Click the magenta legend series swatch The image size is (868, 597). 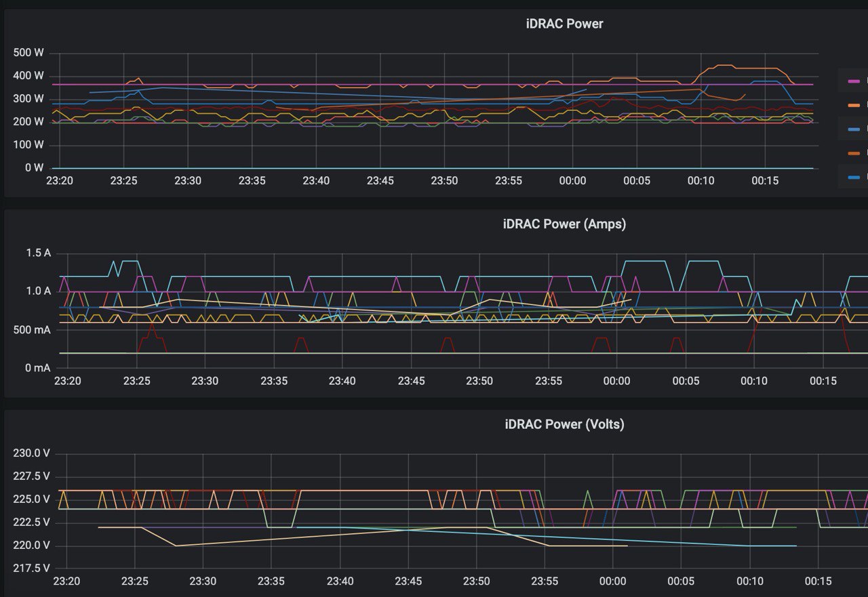[x=854, y=81]
